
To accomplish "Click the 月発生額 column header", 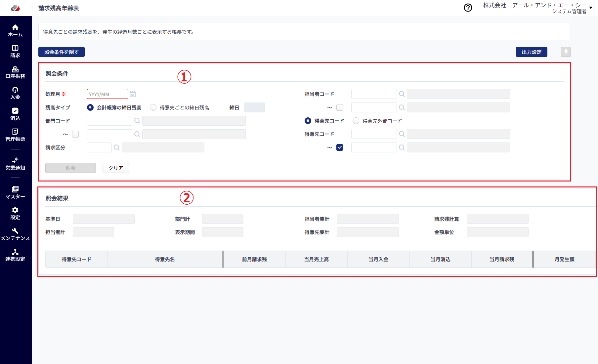I will (x=565, y=259).
